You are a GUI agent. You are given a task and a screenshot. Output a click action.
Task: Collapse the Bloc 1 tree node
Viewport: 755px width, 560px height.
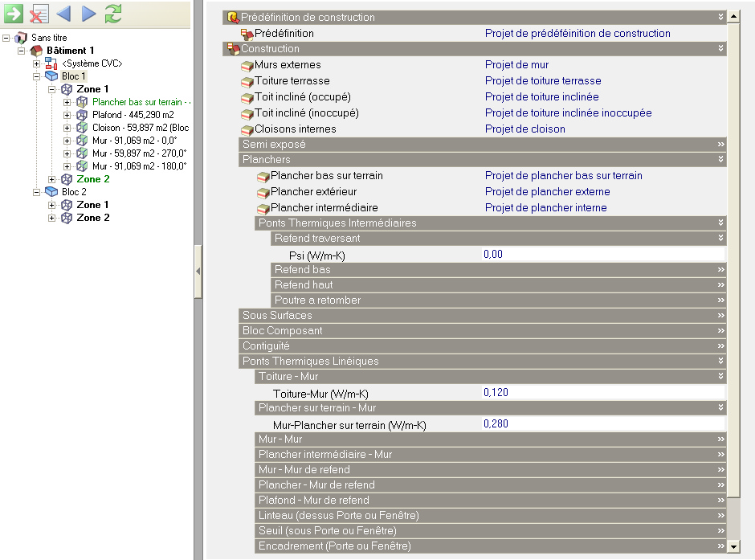click(37, 76)
